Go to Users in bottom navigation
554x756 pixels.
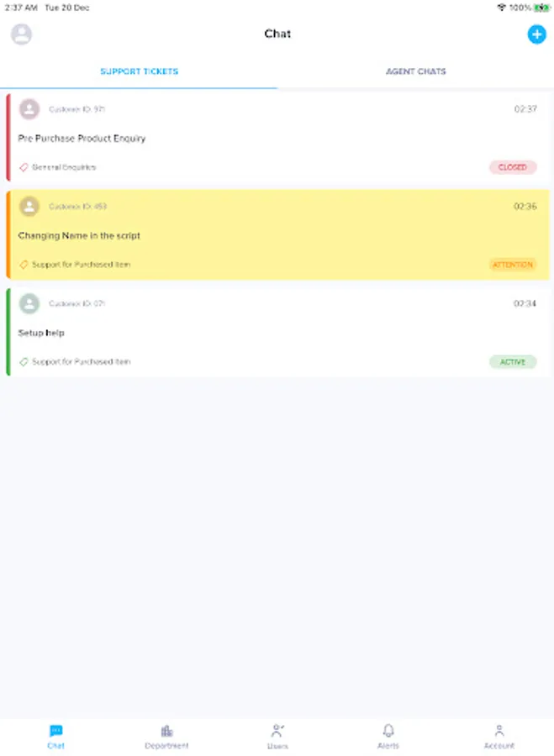277,736
